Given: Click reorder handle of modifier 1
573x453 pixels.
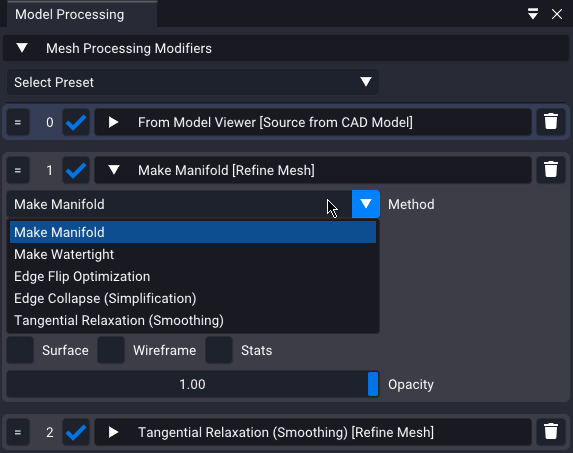Looking at the screenshot, I should coord(18,170).
